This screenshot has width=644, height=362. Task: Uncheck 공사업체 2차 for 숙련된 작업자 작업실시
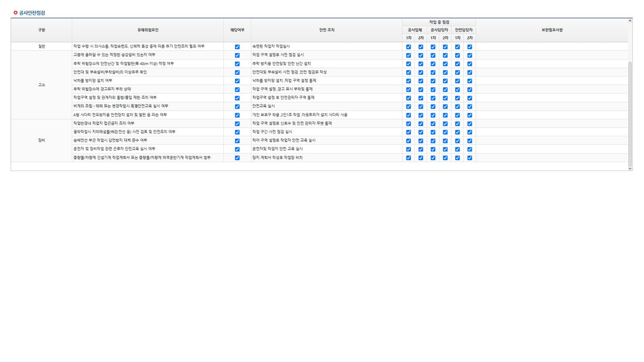point(421,47)
